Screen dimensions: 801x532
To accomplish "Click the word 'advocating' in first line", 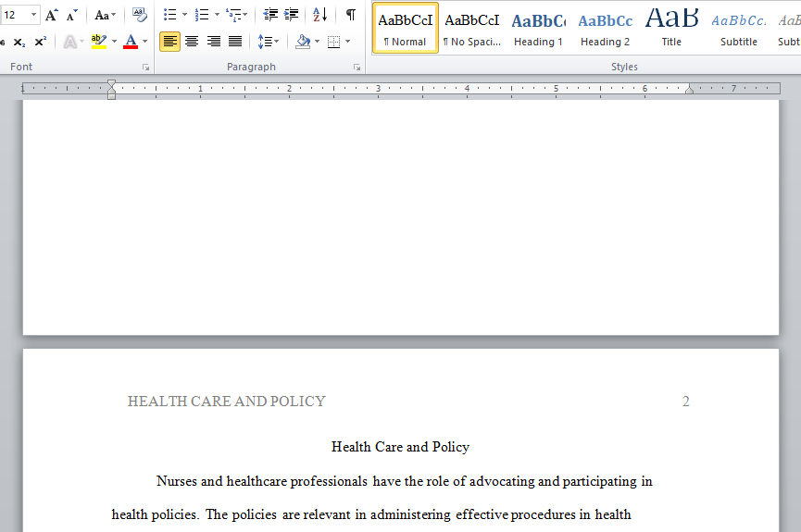I will tap(502, 481).
